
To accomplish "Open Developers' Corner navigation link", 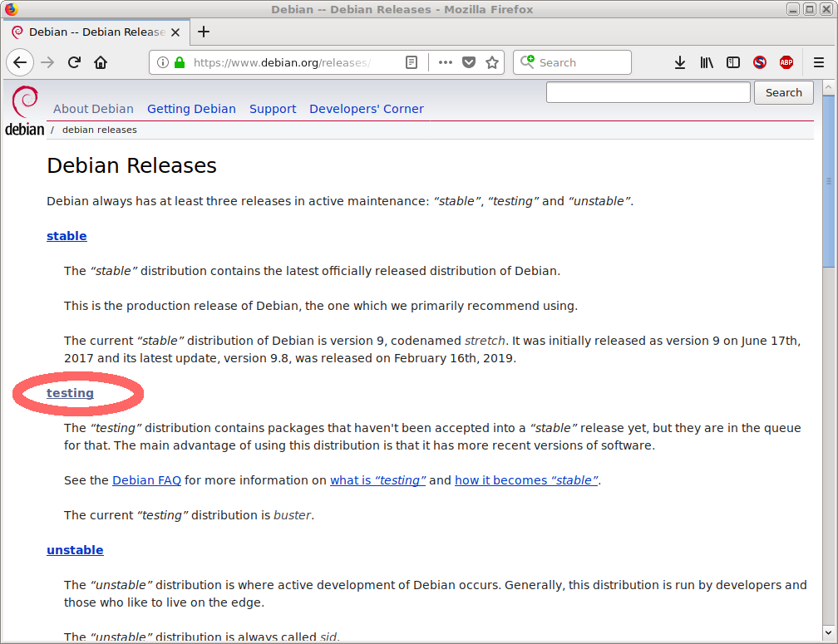I will [x=367, y=109].
